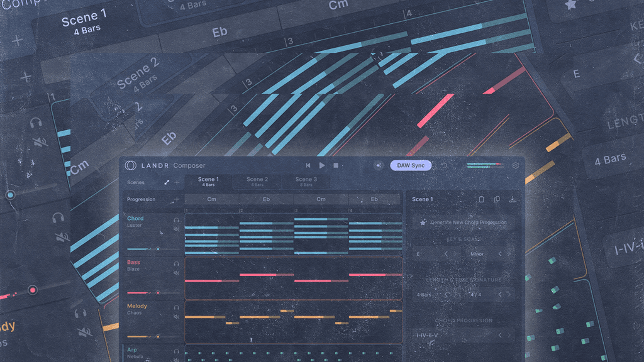Add a chord using the Progression plus icon

[177, 199]
